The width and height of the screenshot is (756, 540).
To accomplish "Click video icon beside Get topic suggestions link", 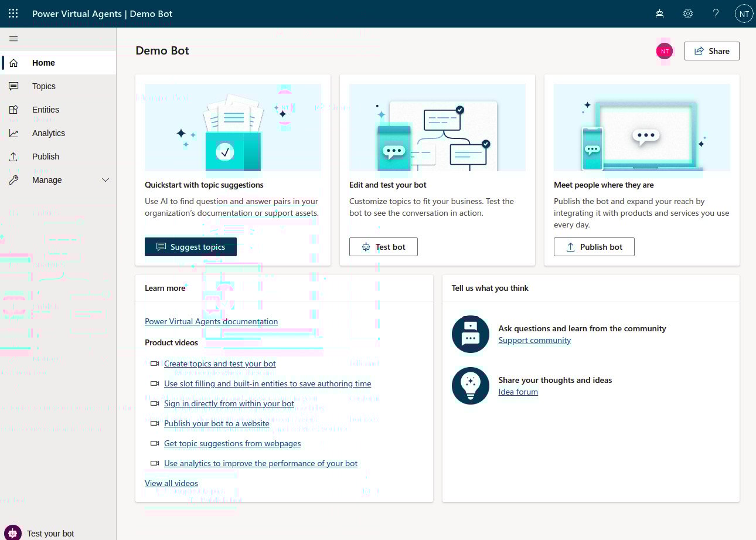I will coord(155,443).
